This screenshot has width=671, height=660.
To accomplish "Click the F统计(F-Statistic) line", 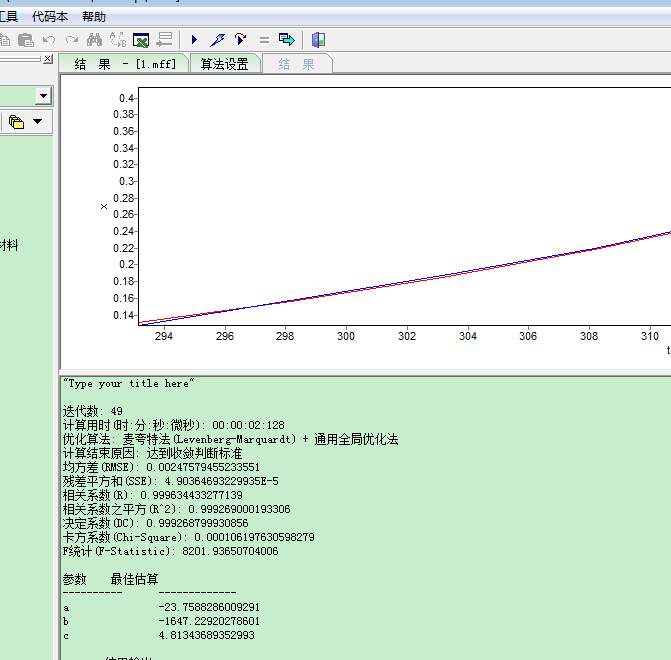I will tap(171, 551).
